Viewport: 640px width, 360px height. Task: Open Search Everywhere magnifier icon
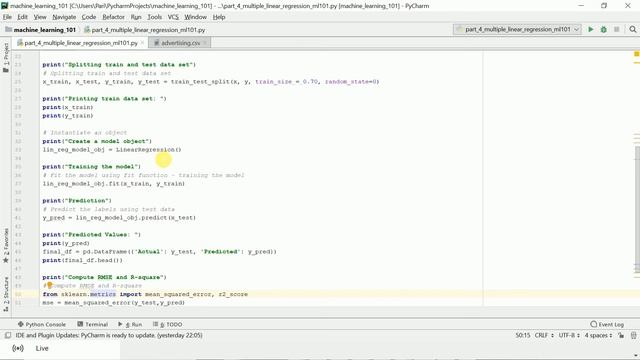click(633, 29)
